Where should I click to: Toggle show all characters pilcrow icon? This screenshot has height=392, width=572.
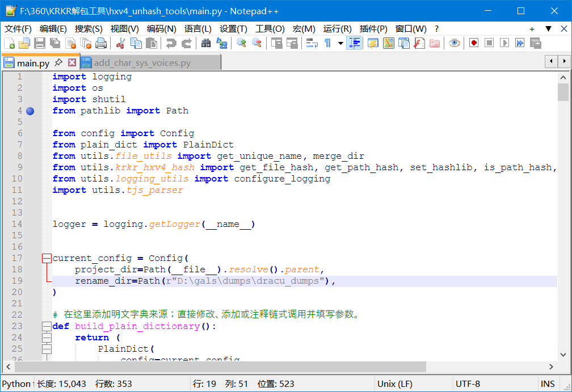[327, 43]
